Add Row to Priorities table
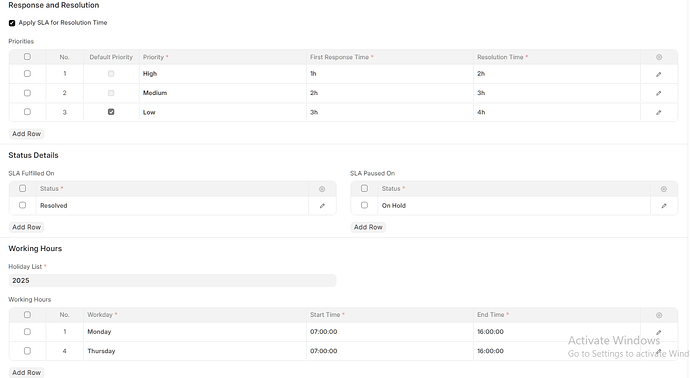Screen dimensions: 690x378 click(26, 134)
